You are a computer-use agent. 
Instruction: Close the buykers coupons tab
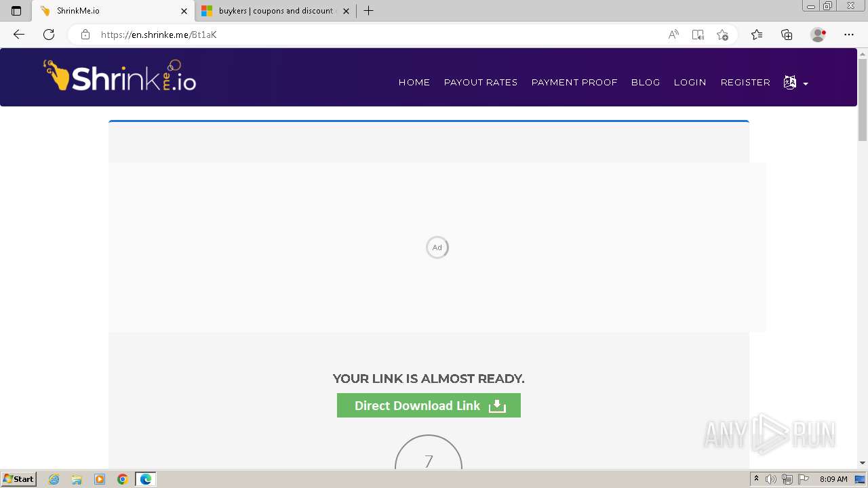[346, 11]
